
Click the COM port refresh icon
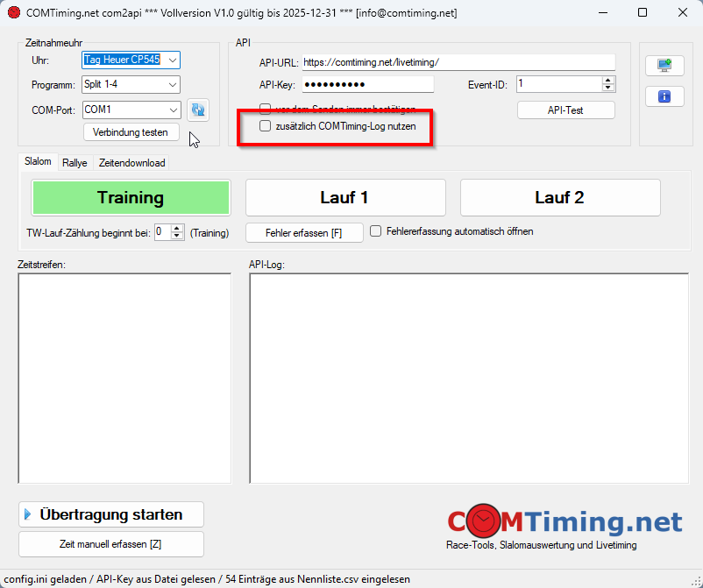[198, 110]
